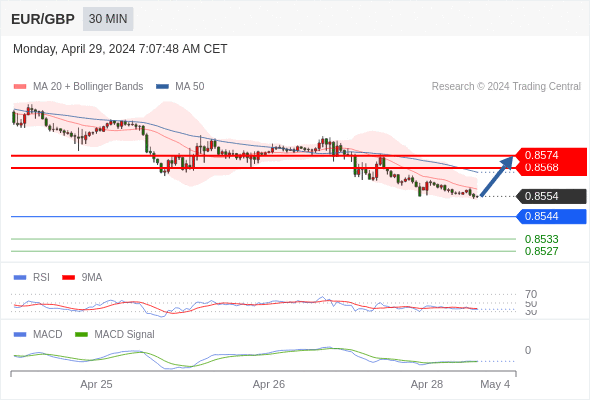Viewport: 590px width, 400px height.
Task: Click the blue upward forecast arrow
Action: [x=497, y=176]
